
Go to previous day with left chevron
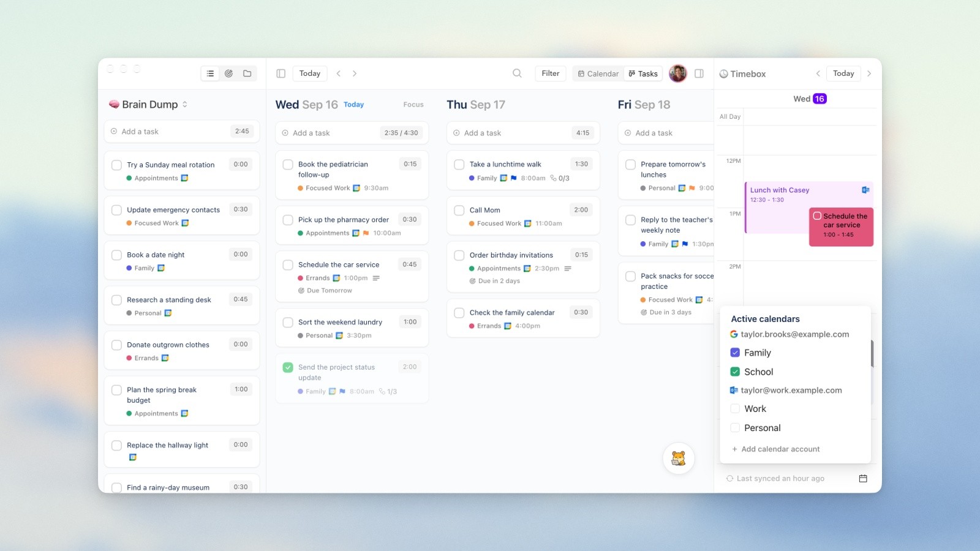[x=339, y=73]
